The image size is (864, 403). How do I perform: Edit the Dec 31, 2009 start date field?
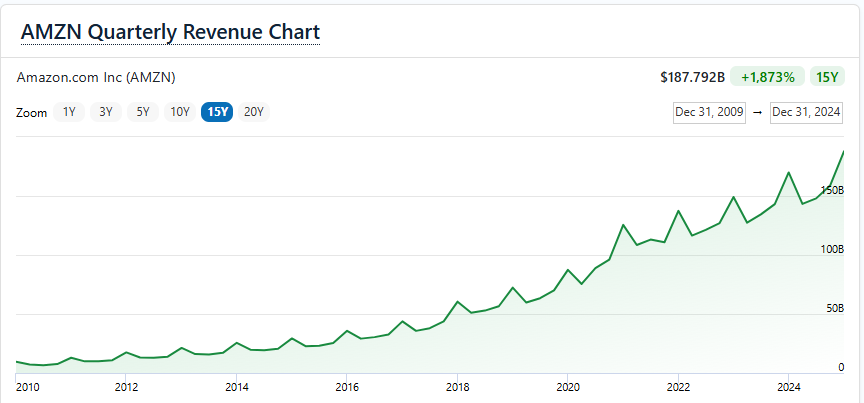pos(709,112)
